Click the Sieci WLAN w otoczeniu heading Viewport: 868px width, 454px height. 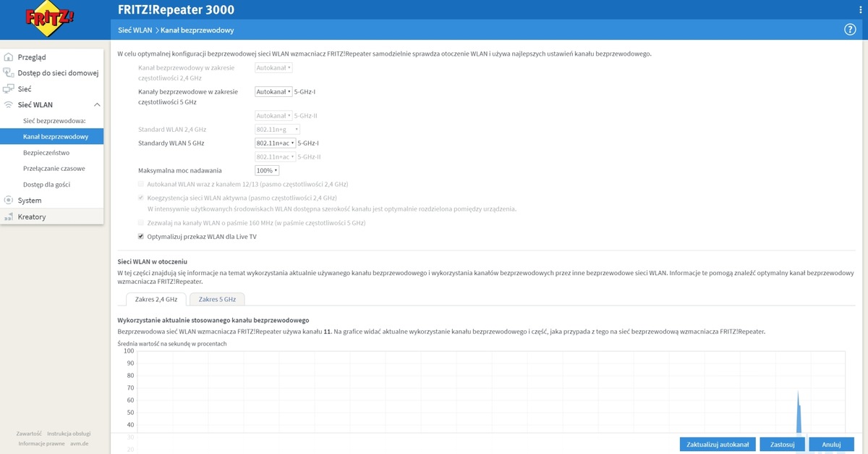pyautogui.click(x=153, y=260)
